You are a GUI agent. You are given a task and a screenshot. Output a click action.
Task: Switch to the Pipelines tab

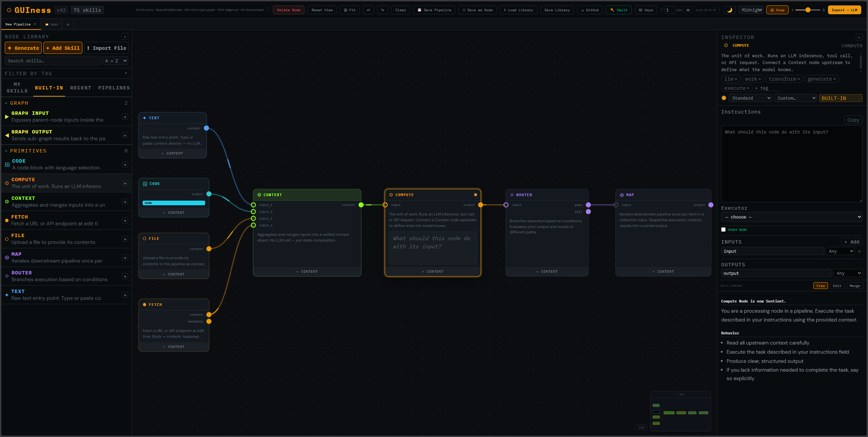(114, 88)
